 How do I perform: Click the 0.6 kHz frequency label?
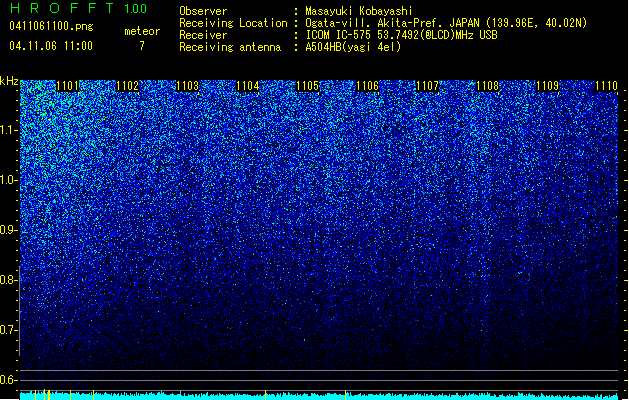pyautogui.click(x=8, y=380)
